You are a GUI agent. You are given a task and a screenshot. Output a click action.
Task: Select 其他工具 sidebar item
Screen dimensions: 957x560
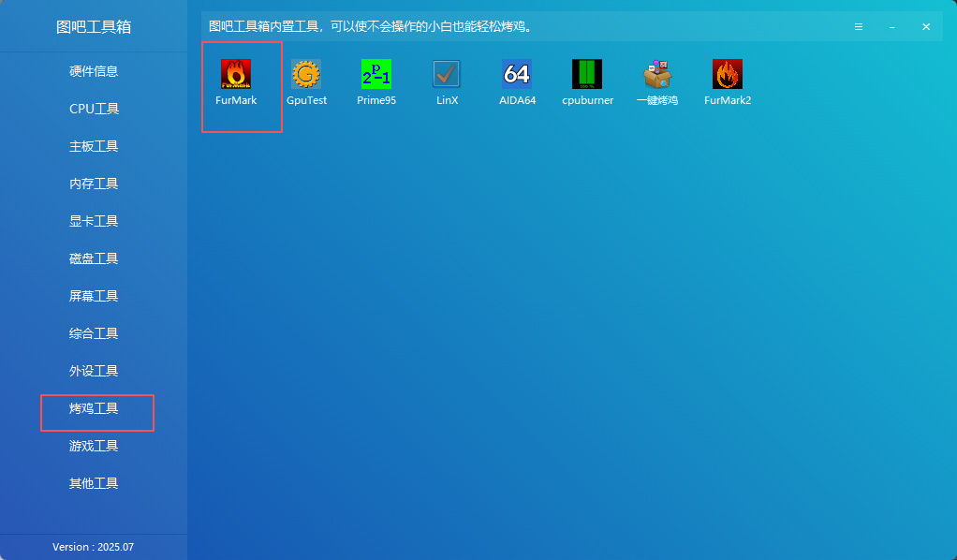pyautogui.click(x=94, y=483)
